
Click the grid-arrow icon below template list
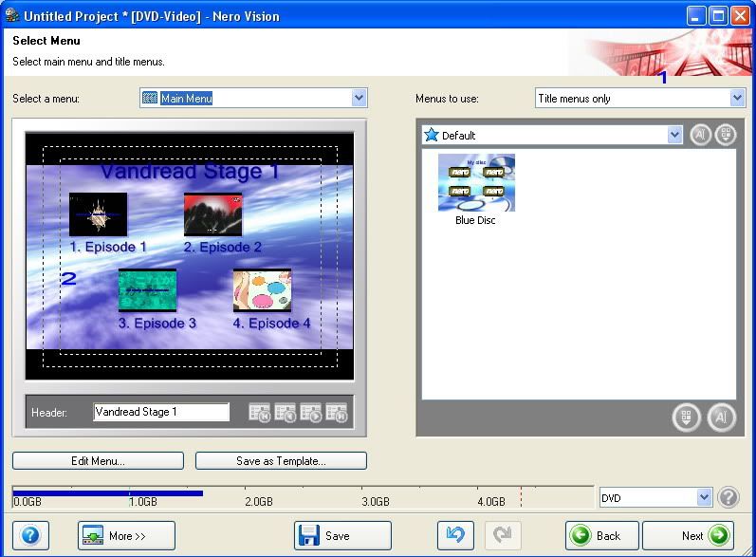687,418
